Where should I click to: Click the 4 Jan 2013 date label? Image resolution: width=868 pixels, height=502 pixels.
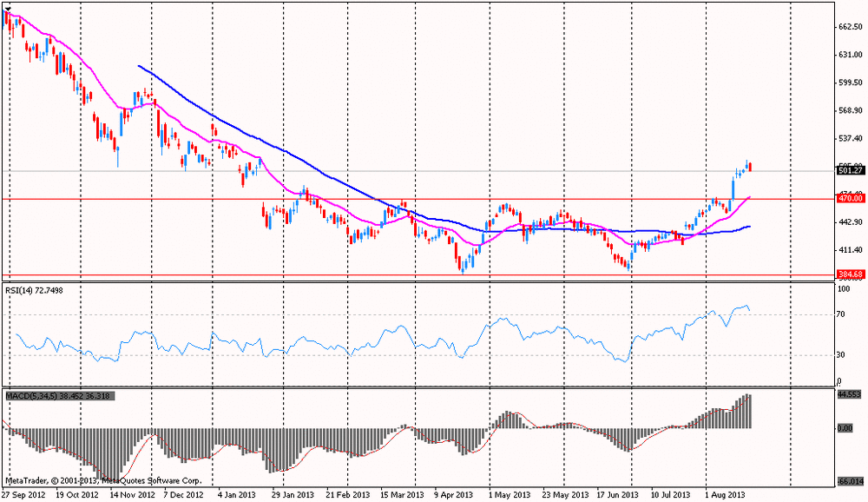coord(236,494)
